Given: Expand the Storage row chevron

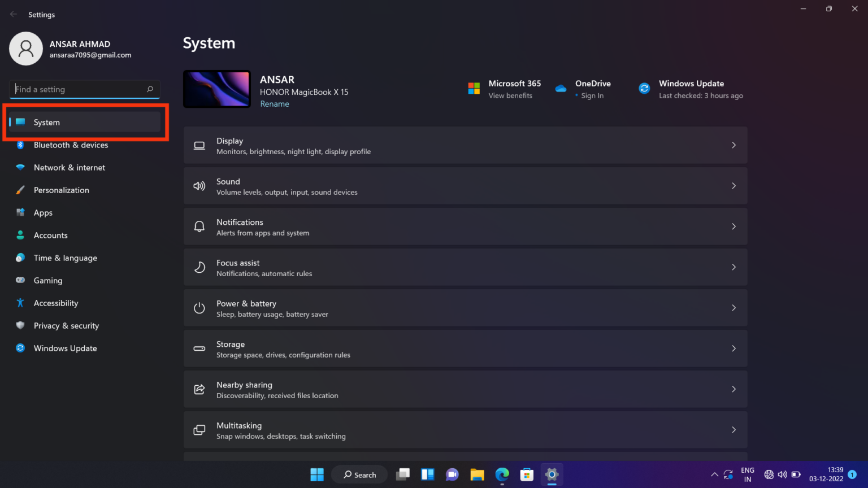Looking at the screenshot, I should 734,348.
